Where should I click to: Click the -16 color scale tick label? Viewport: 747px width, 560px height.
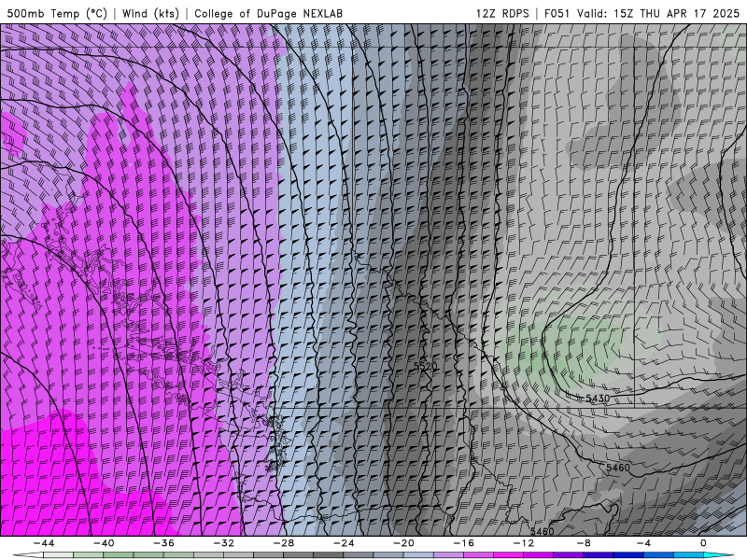pos(463,543)
